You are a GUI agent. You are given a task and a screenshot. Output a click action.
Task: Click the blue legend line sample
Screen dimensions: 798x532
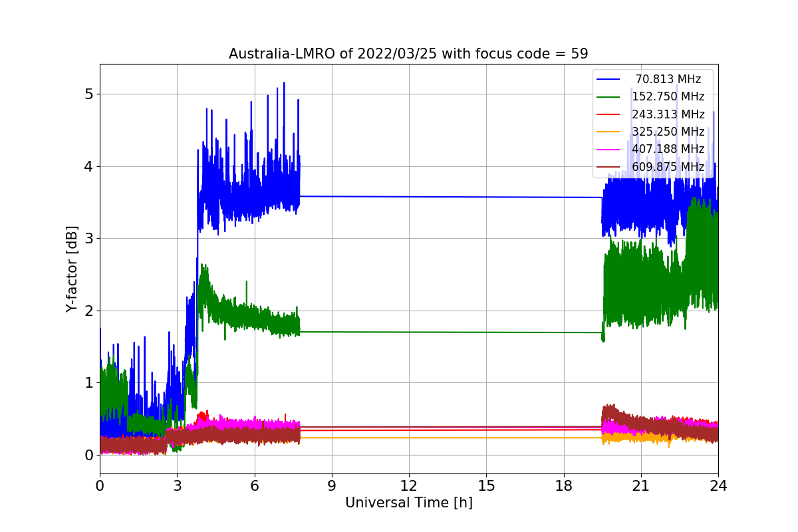[608, 79]
